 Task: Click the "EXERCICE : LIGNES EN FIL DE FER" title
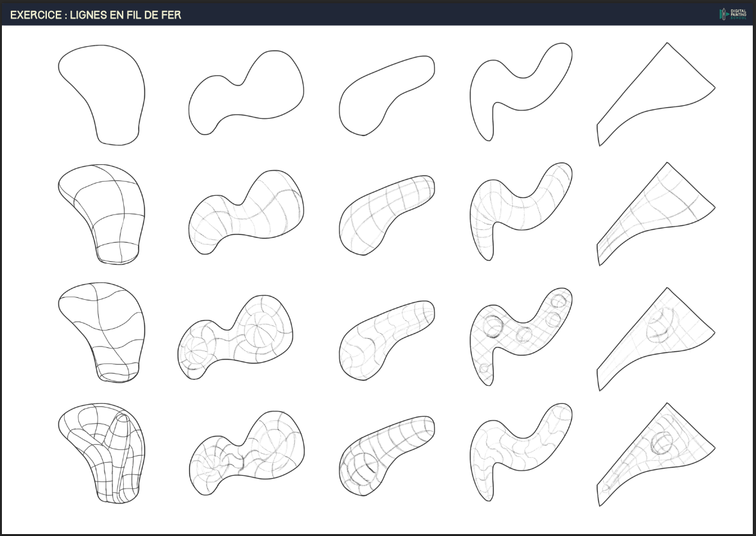[96, 14]
